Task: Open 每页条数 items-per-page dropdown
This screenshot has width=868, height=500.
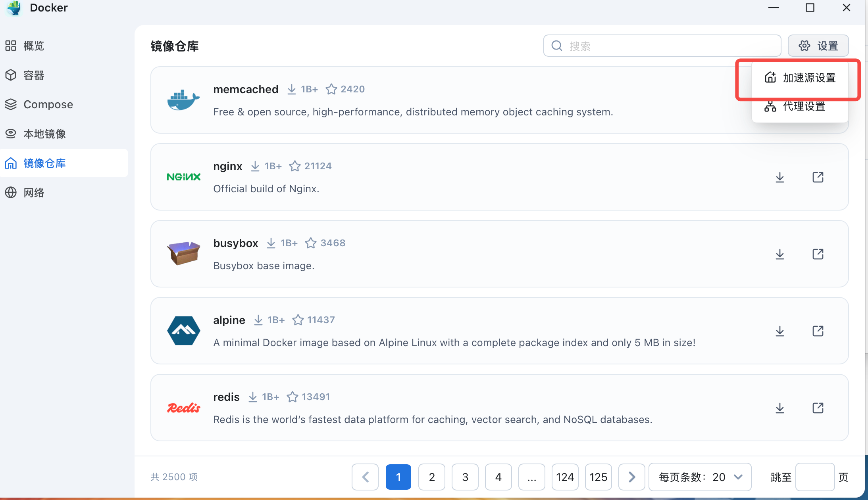Action: 700,477
